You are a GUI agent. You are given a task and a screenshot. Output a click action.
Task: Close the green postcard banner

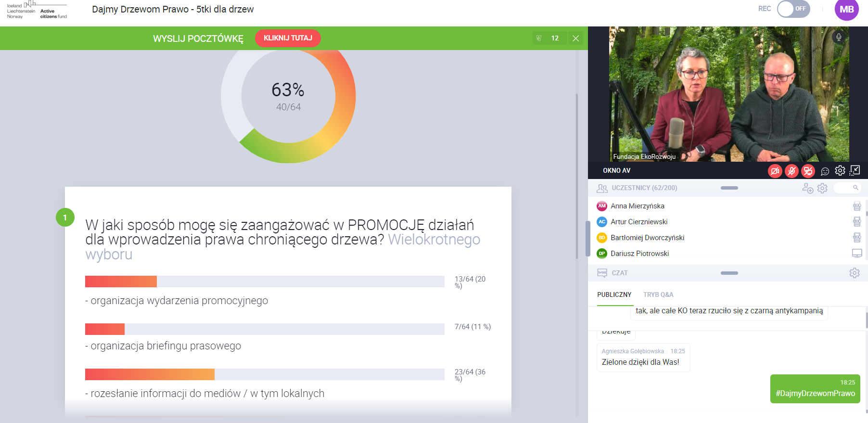(575, 38)
